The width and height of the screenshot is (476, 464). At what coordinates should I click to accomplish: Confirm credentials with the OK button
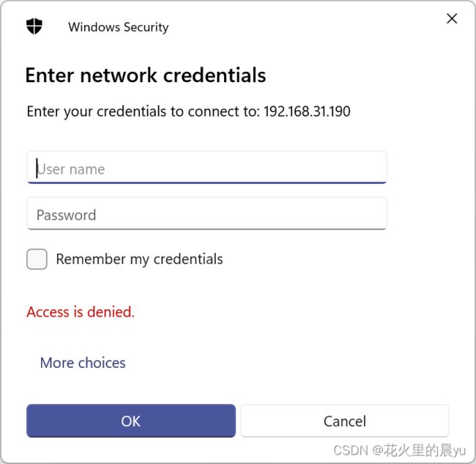tap(131, 421)
